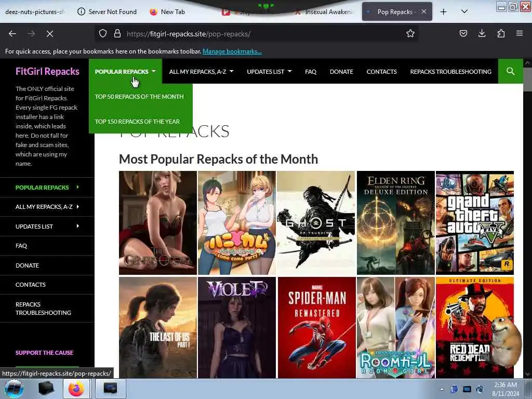532x399 pixels.
Task: Open the Grand Theft Auto V cover
Action: (475, 223)
